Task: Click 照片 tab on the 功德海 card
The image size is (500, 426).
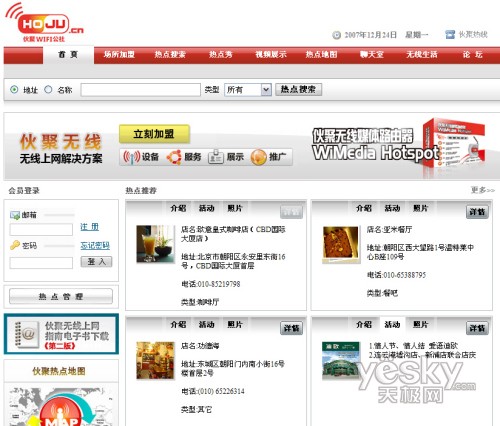Action: point(235,324)
